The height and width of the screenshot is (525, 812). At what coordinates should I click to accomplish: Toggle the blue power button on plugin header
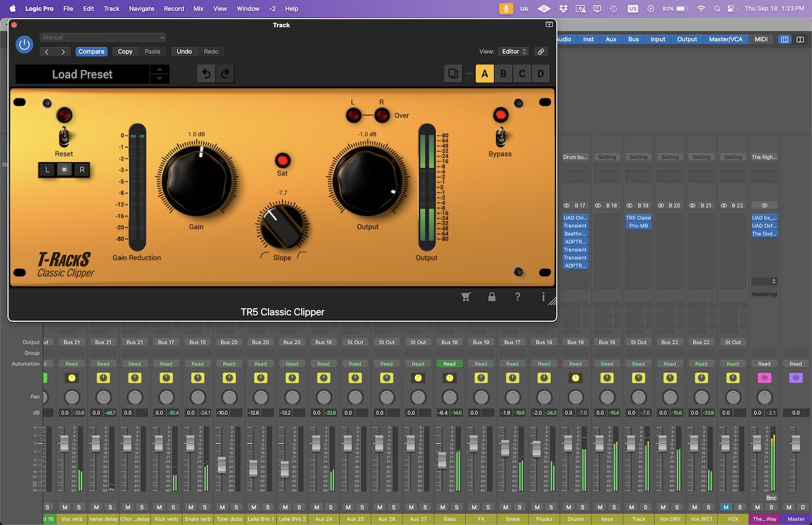click(24, 44)
